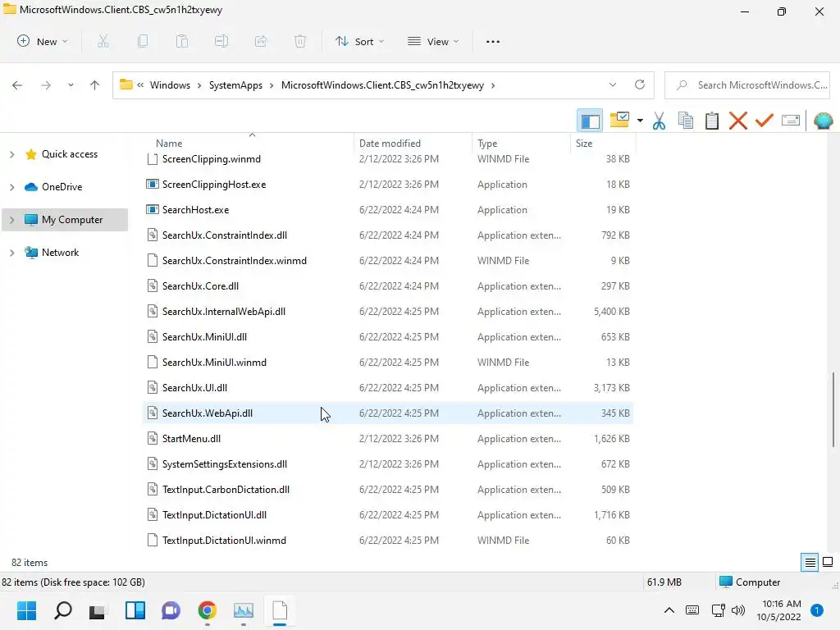
Task: Click the file list vertical scrollbar
Action: (833, 409)
